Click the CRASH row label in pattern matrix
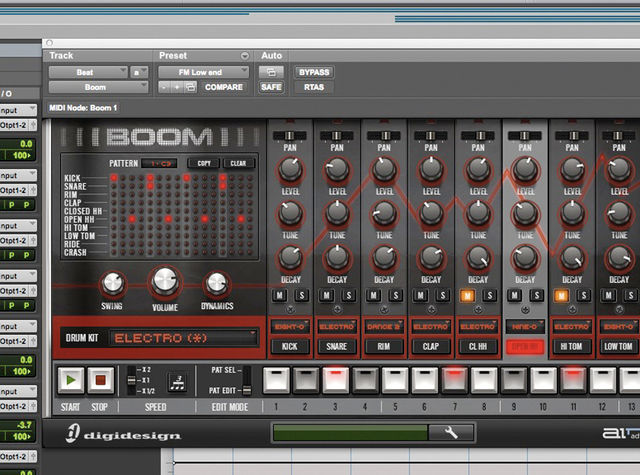The image size is (640, 475). (x=75, y=253)
